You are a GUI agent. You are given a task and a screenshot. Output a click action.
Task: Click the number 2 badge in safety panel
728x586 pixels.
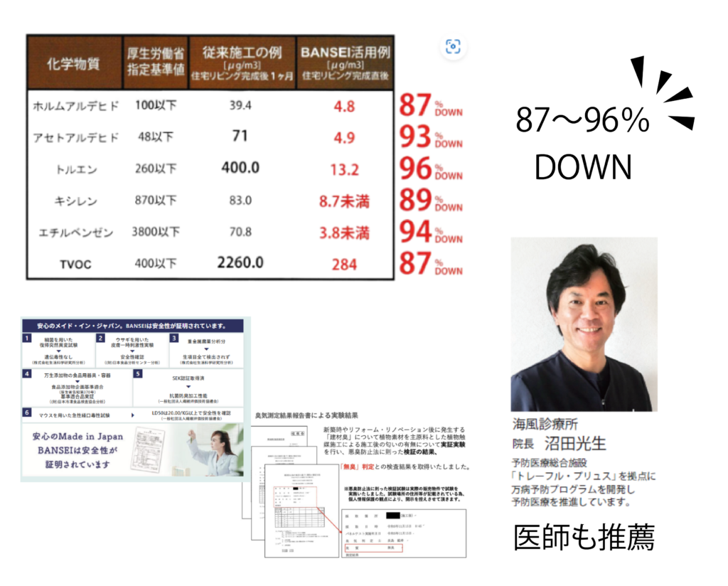coord(101,339)
